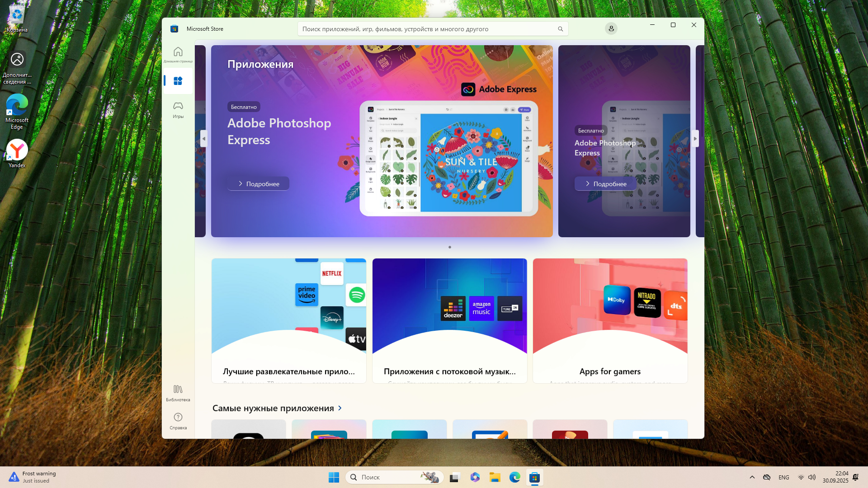Click the user account profile icon
The height and width of the screenshot is (488, 868).
pos(611,28)
